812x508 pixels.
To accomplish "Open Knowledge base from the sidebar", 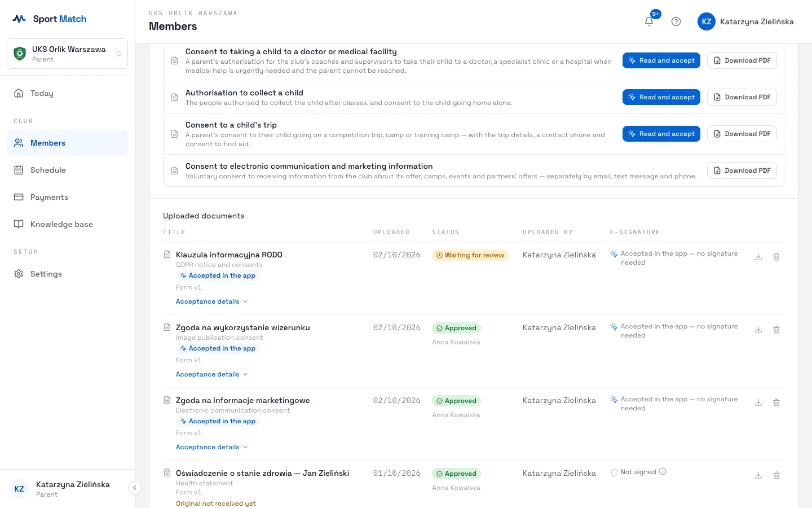I will 67,224.
